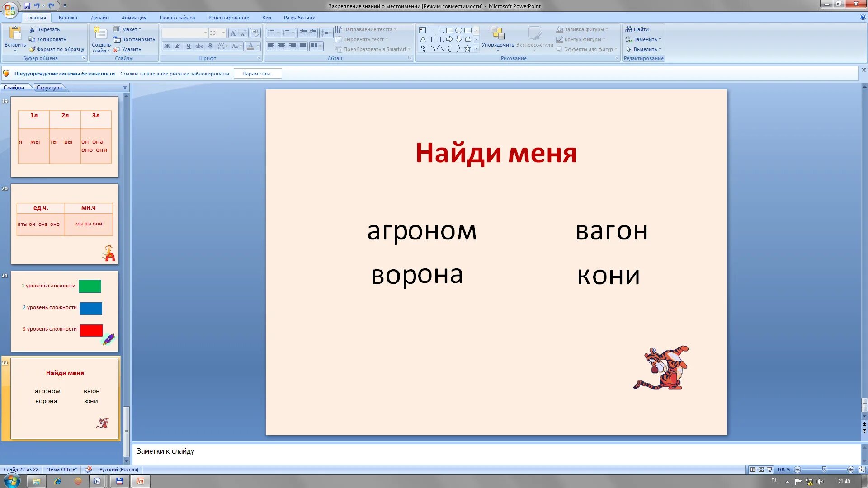
Task: Click fit slide to window icon
Action: (862, 469)
